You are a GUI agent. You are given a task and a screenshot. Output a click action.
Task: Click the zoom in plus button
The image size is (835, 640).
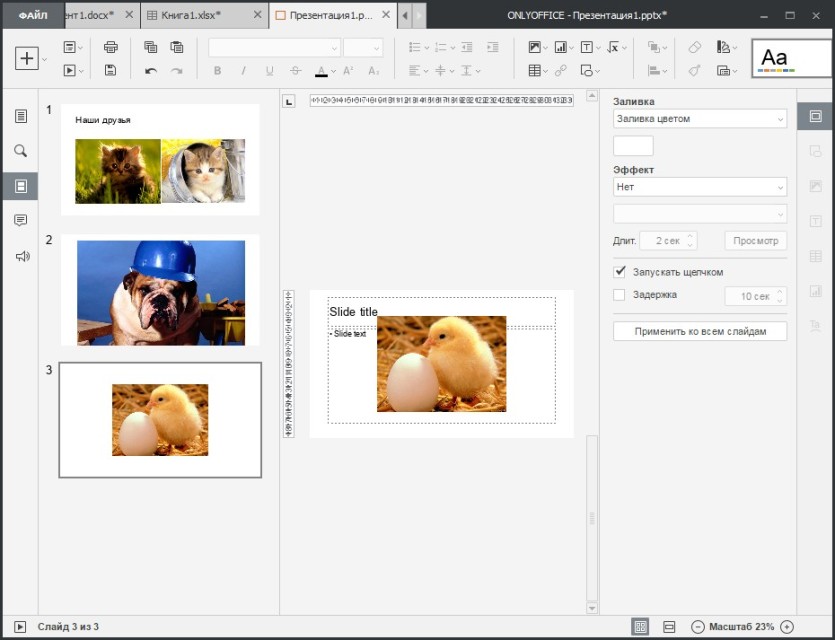click(787, 627)
